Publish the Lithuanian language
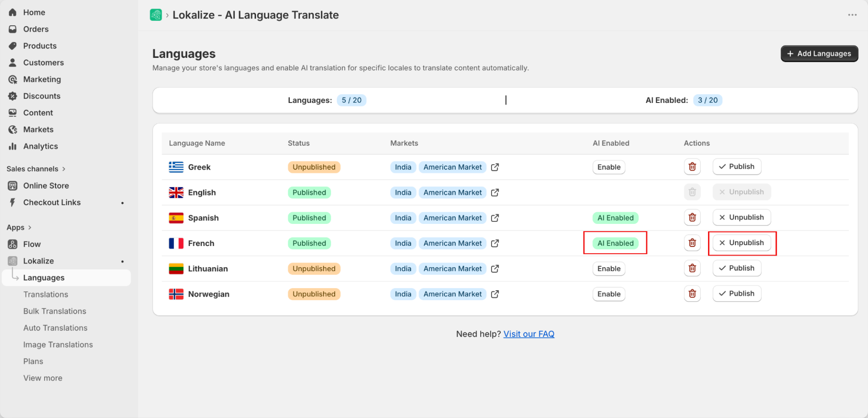868x418 pixels. coord(737,268)
